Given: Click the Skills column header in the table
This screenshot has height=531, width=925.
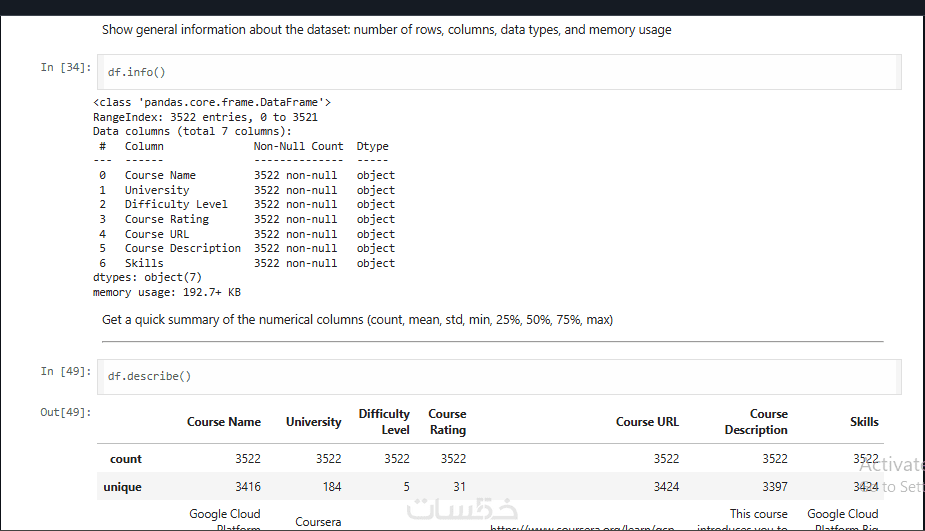Looking at the screenshot, I should tap(864, 422).
